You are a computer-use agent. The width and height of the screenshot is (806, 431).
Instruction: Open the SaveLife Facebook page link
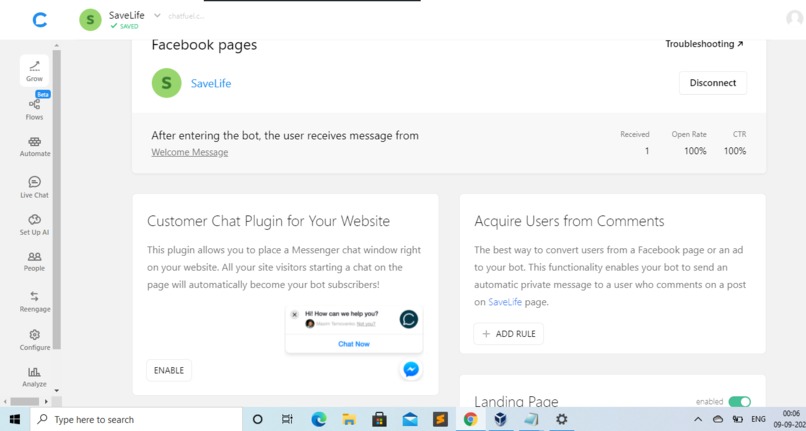coord(211,83)
